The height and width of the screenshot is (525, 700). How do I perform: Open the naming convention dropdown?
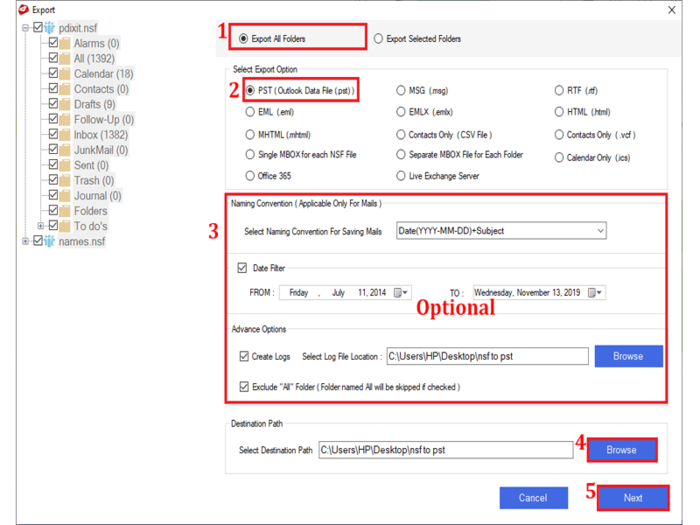click(x=600, y=231)
